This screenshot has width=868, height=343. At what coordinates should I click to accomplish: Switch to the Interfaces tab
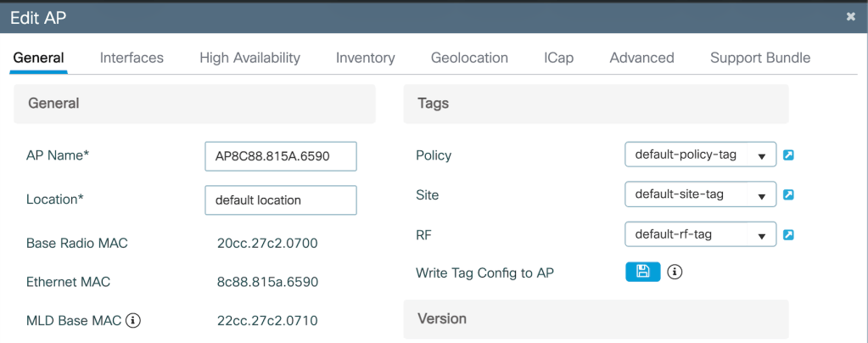tap(132, 58)
